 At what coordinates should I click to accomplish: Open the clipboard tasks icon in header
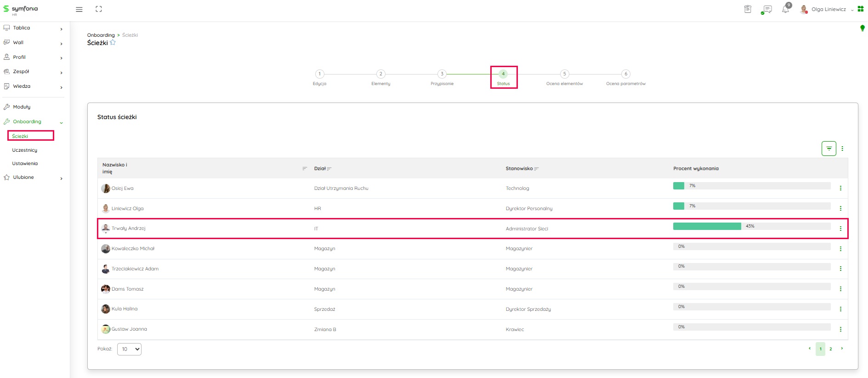point(748,9)
